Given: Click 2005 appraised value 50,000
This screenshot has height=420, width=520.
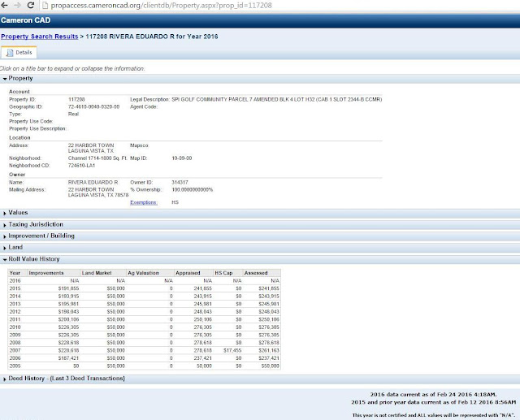Looking at the screenshot, I should (x=204, y=366).
